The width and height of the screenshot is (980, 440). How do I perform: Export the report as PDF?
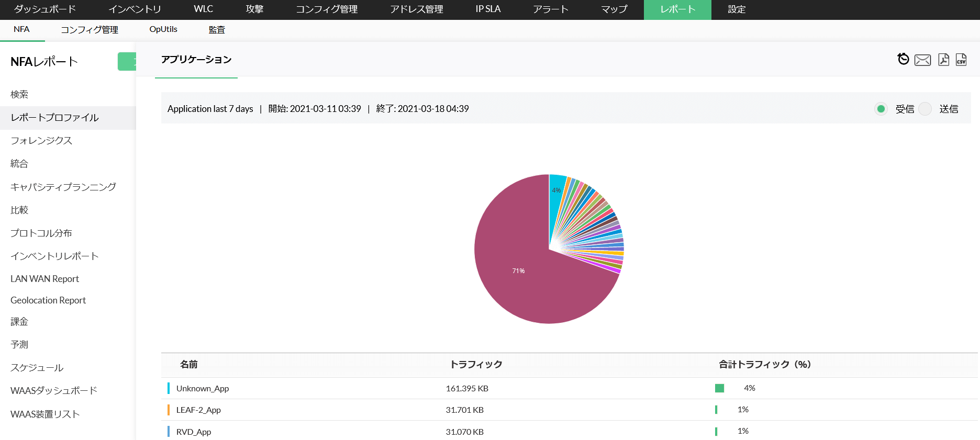coord(943,60)
